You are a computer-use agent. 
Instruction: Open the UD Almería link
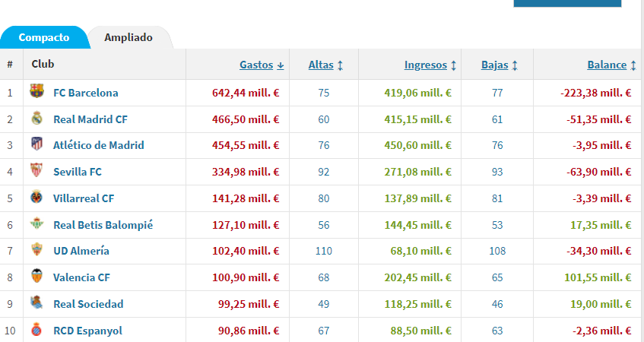pos(81,251)
